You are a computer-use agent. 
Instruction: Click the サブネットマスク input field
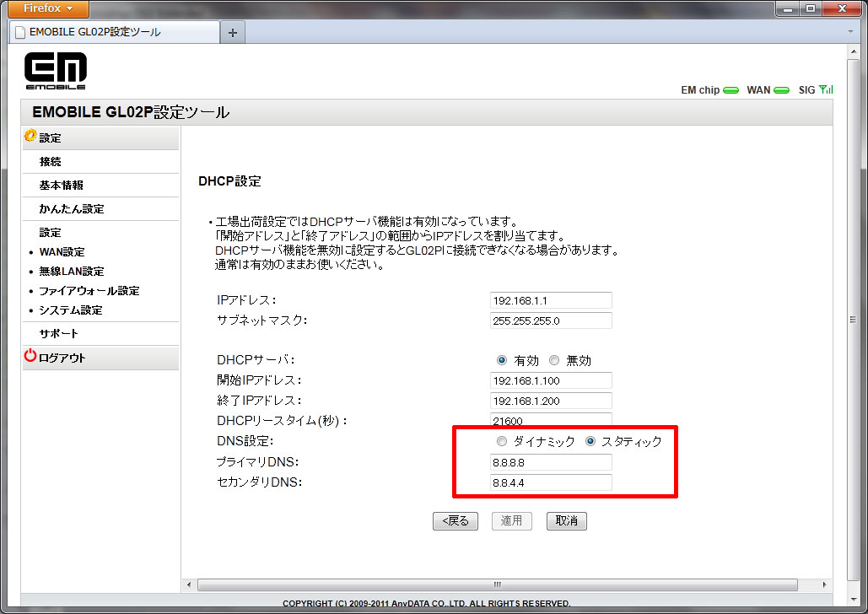tap(551, 320)
